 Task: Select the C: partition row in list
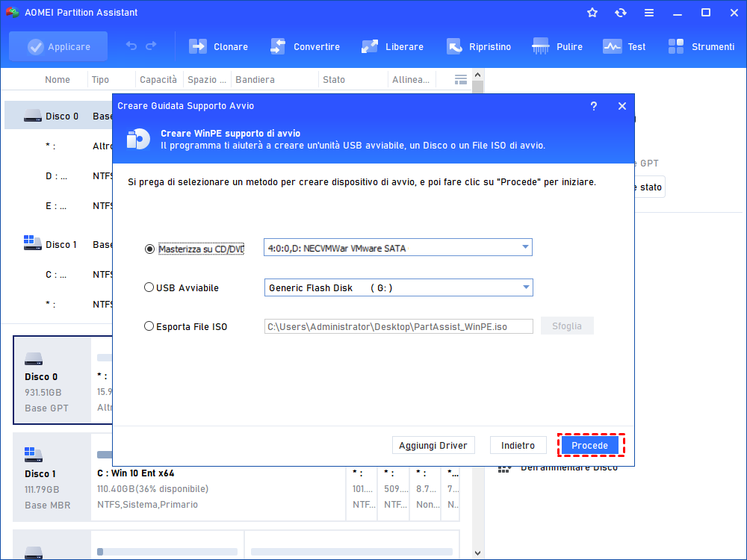pos(58,275)
